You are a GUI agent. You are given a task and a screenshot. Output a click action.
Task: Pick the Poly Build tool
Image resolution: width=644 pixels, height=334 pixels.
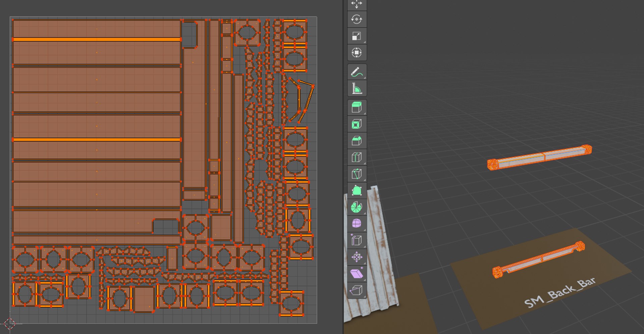tap(357, 190)
